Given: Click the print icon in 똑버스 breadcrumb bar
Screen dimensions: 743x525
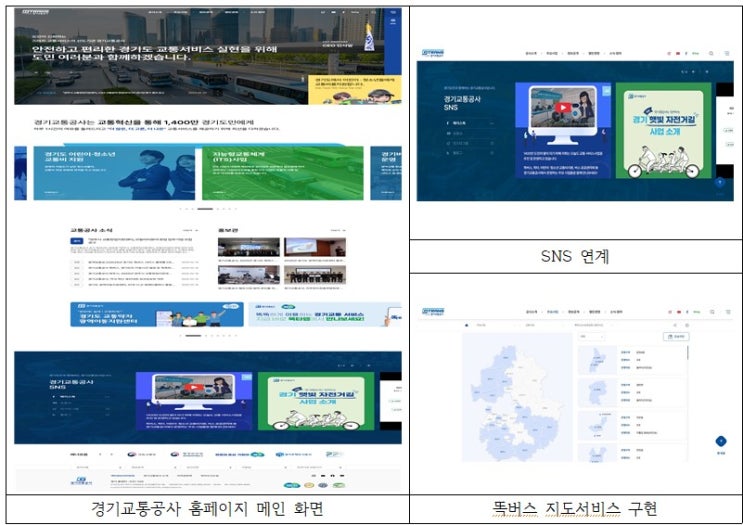Looking at the screenshot, I should point(687,326).
